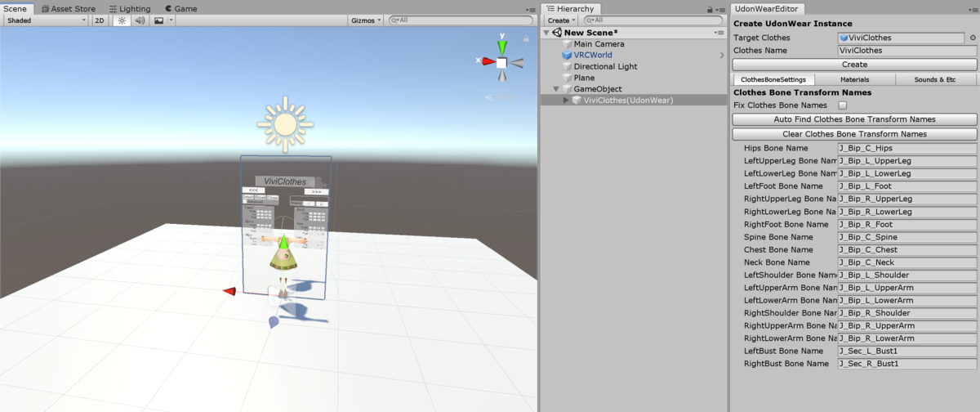The height and width of the screenshot is (412, 980).
Task: Click Spine Bone Name field
Action: [907, 237]
